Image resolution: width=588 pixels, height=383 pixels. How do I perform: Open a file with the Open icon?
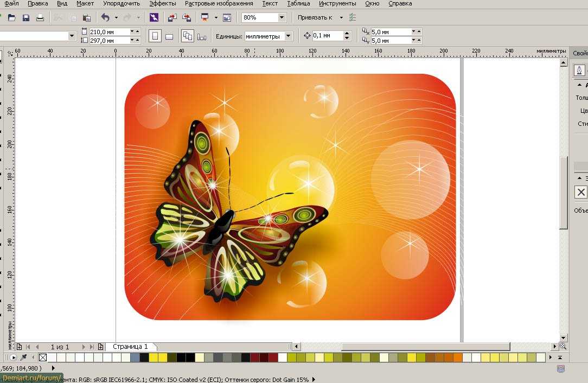coord(11,17)
